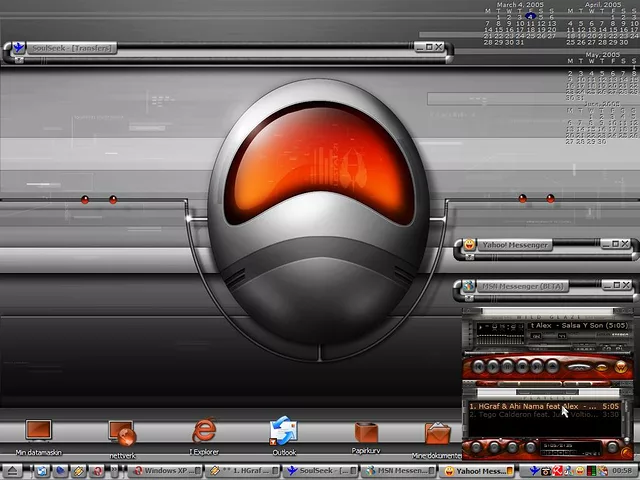Open the Min datamaskin desktop icon
This screenshot has height=480, width=640.
[38, 431]
